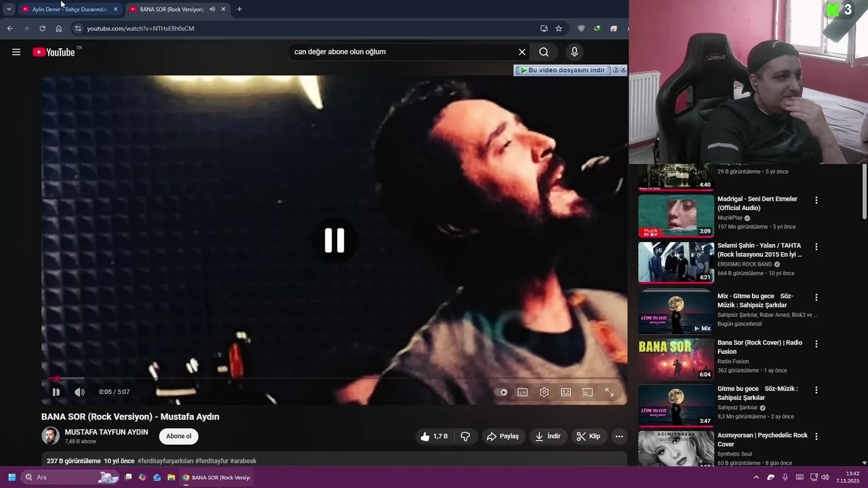View site information icon in address bar
This screenshot has height=488, width=868.
tap(78, 28)
